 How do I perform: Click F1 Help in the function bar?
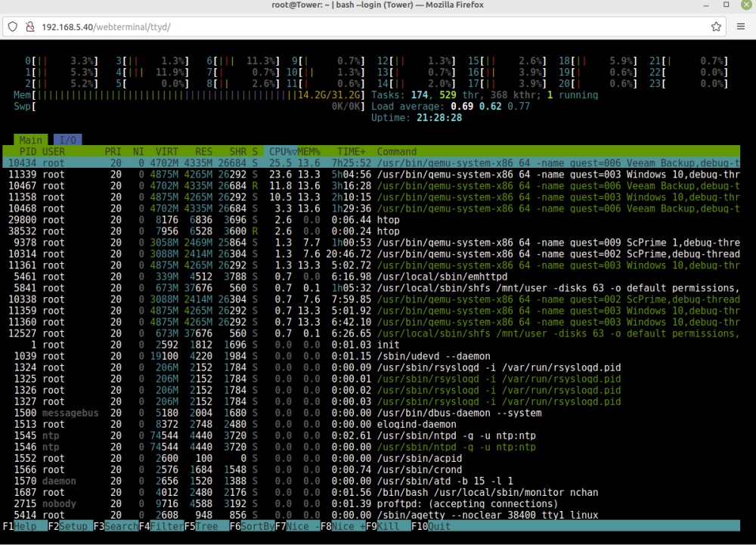[x=25, y=526]
